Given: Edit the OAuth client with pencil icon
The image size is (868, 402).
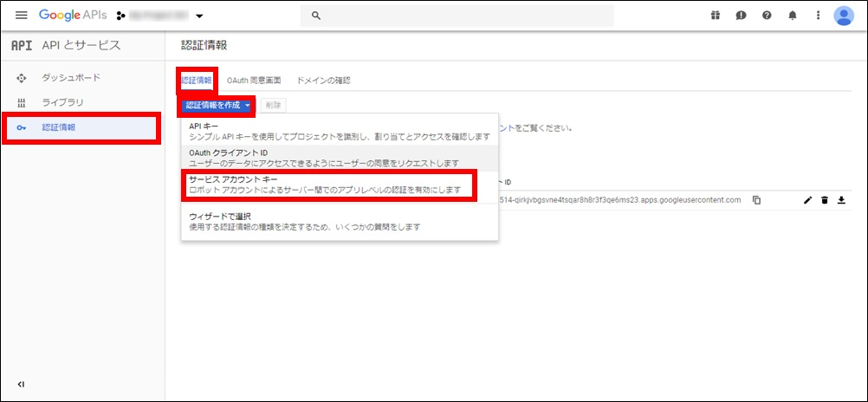Looking at the screenshot, I should (807, 200).
